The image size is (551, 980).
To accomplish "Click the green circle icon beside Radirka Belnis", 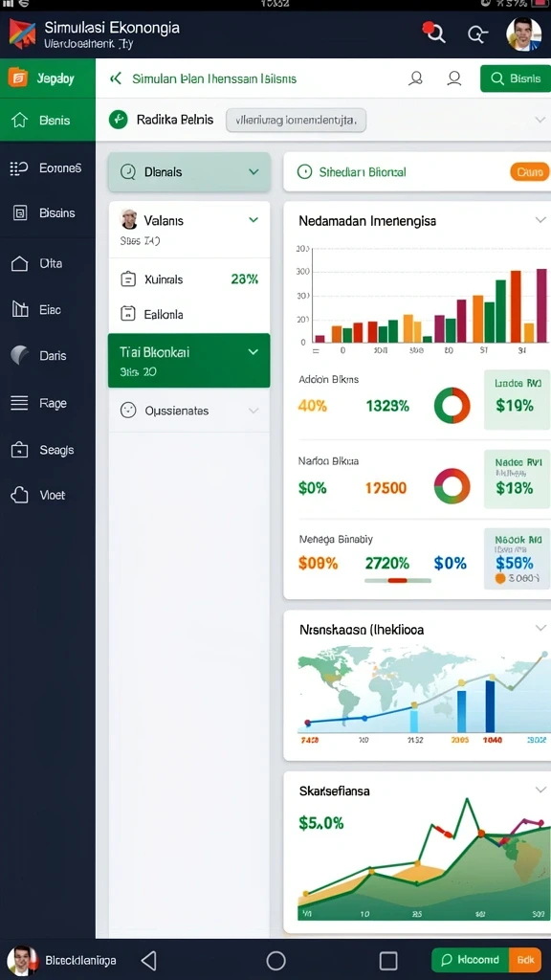I will tap(118, 120).
